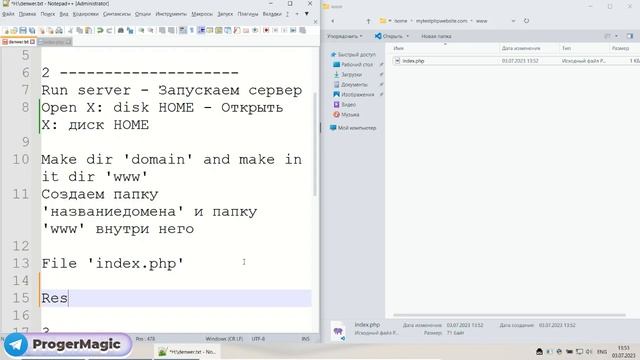This screenshot has height=360, width=640.
Task: Click Новая папка button in Explorer
Action: point(436,36)
